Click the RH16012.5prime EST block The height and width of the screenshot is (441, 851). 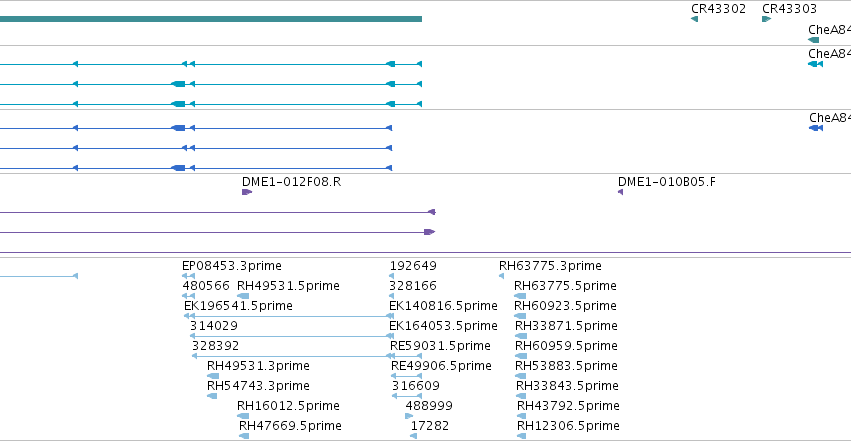click(243, 416)
